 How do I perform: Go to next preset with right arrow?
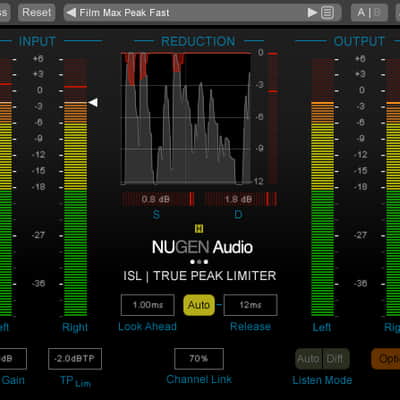point(312,13)
